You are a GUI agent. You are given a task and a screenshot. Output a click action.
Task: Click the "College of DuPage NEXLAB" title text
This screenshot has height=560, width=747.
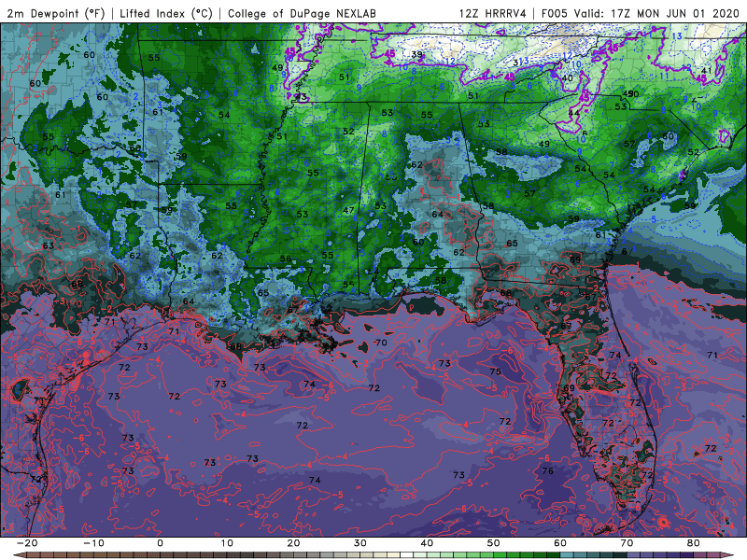(302, 13)
